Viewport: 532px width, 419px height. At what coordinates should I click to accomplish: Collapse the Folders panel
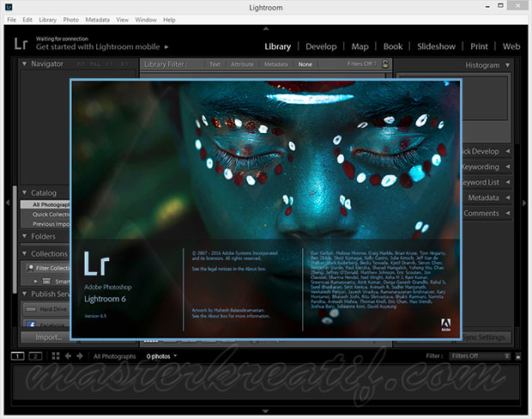[24, 236]
